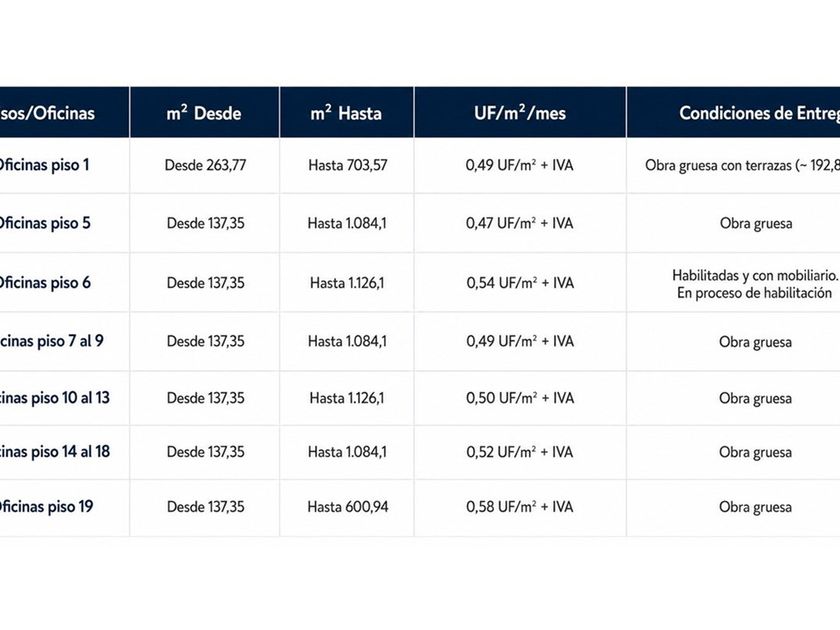Click the 0,54 UF/m² + IVA cell
The image size is (840, 630).
point(520,282)
